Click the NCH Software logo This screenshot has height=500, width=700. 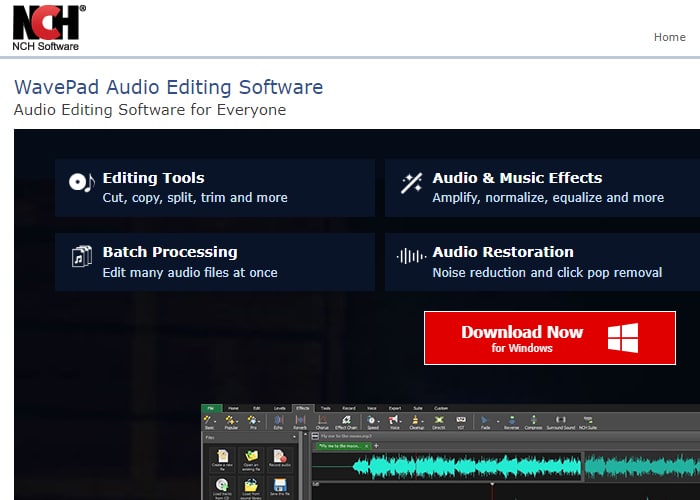[49, 28]
